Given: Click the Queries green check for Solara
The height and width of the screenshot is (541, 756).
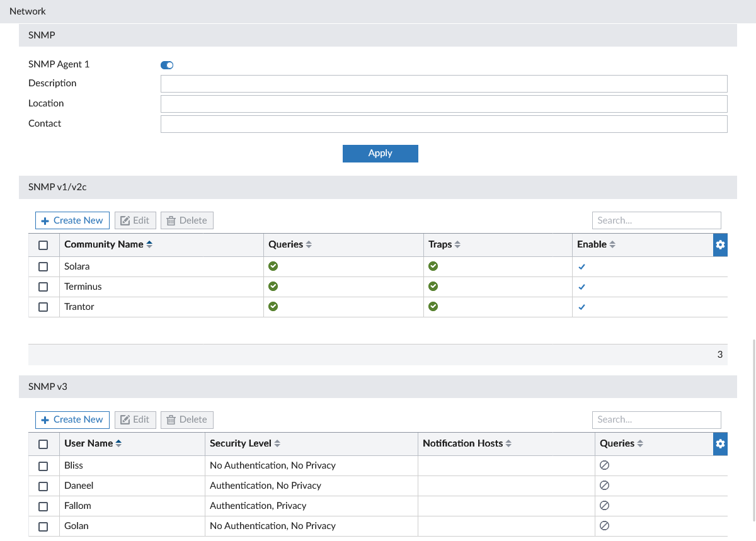Looking at the screenshot, I should point(273,266).
